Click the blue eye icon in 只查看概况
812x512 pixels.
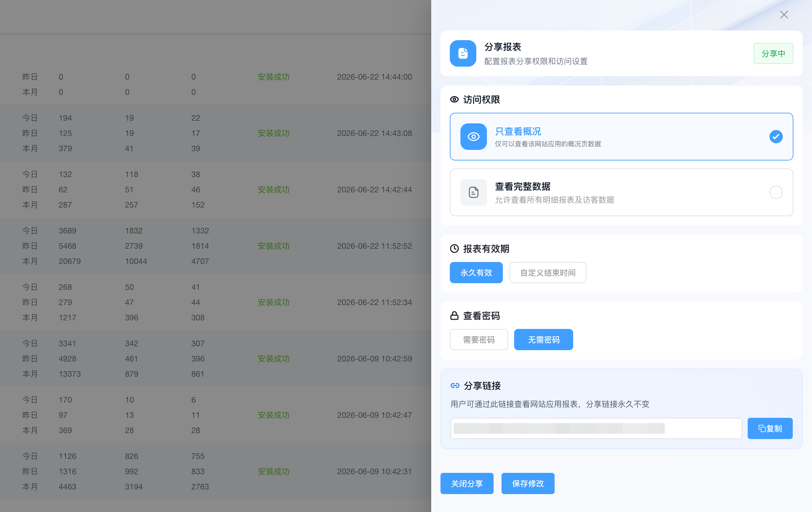(473, 137)
